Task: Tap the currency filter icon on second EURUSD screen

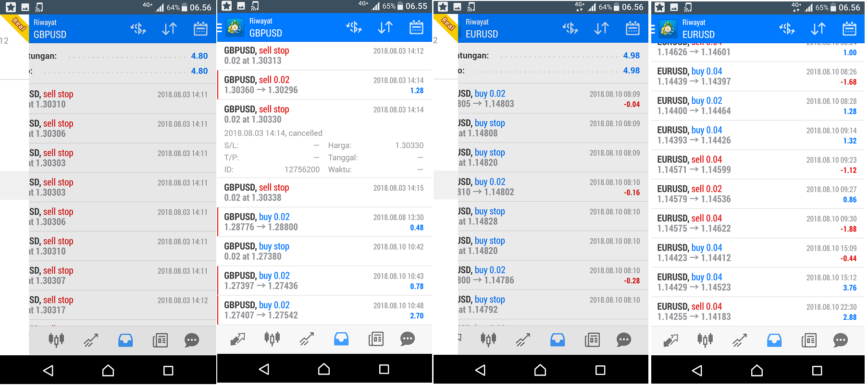Action: click(x=787, y=29)
